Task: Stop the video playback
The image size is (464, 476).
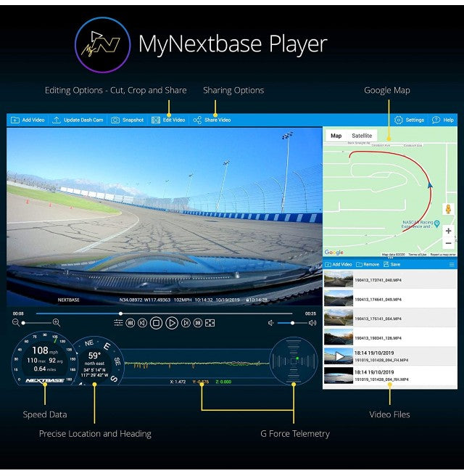Action: [156, 323]
